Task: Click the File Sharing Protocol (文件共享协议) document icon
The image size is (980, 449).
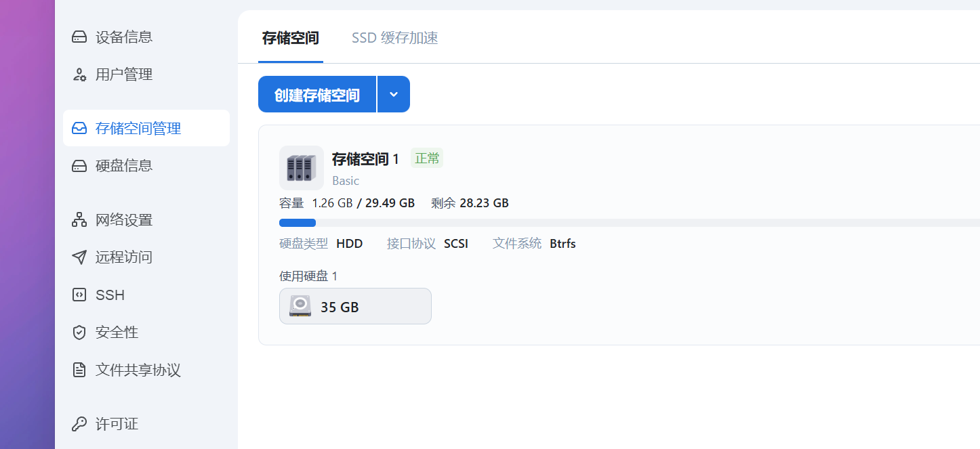Action: (79, 370)
